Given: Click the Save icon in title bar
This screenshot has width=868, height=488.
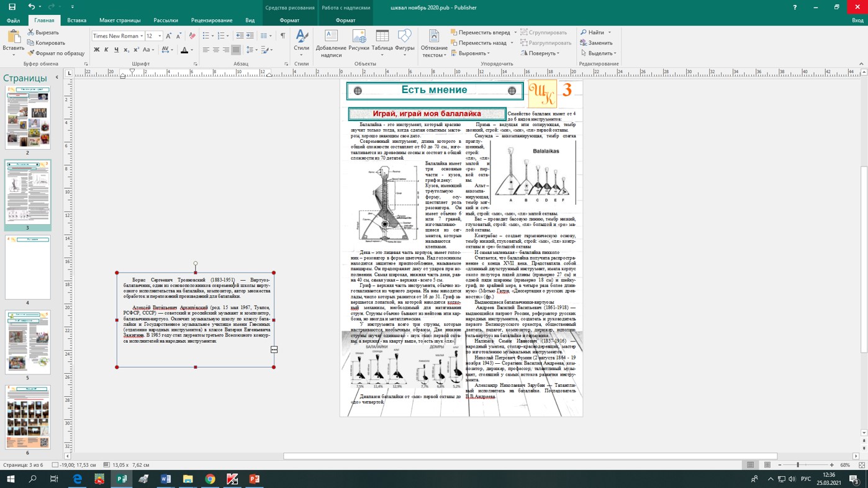Looking at the screenshot, I should pyautogui.click(x=12, y=7).
